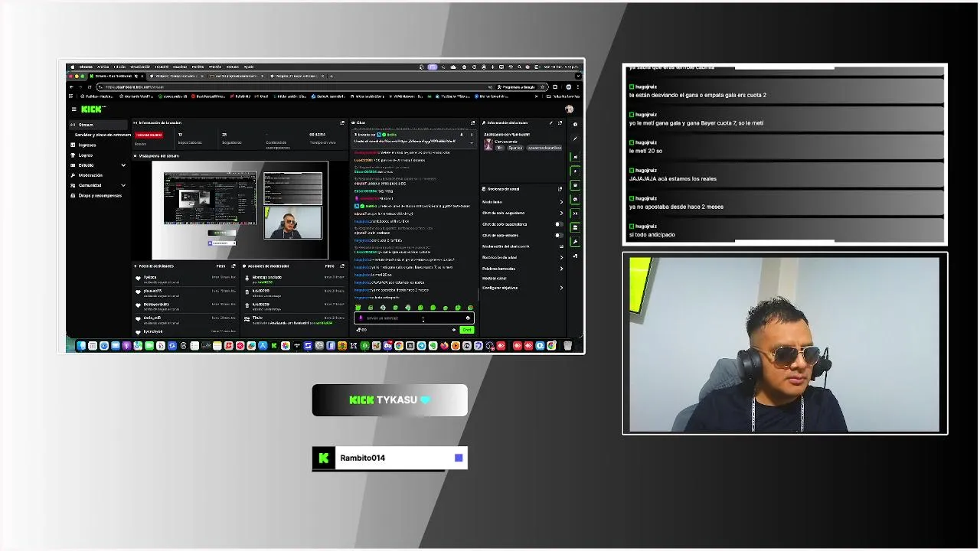Click the chat bubble icon in the right rail
Viewport: 980px width, 551px height.
575,200
